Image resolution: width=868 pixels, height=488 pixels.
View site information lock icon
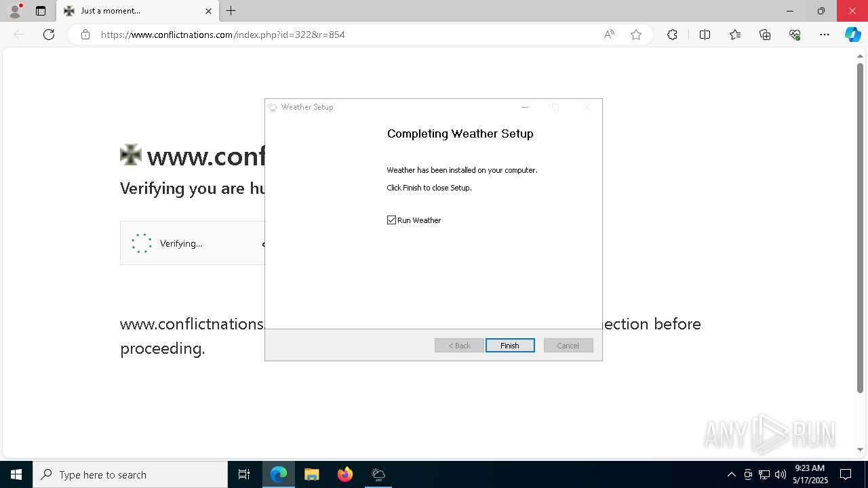tap(85, 35)
